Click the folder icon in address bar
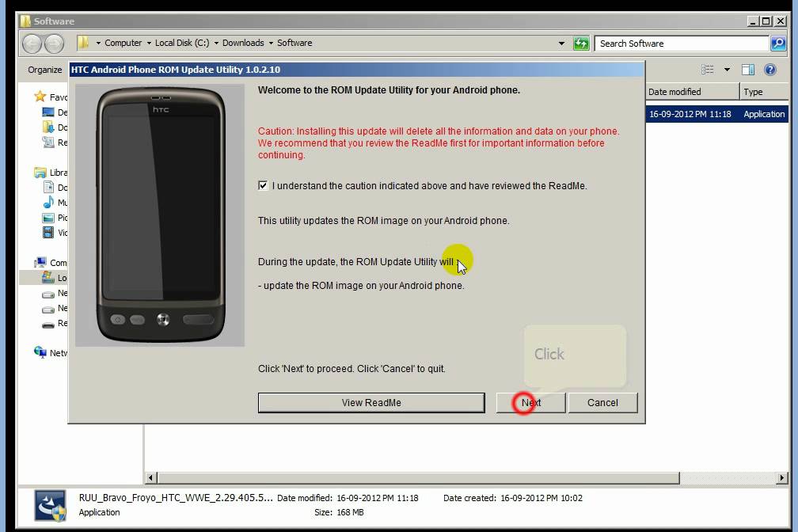 coord(83,43)
